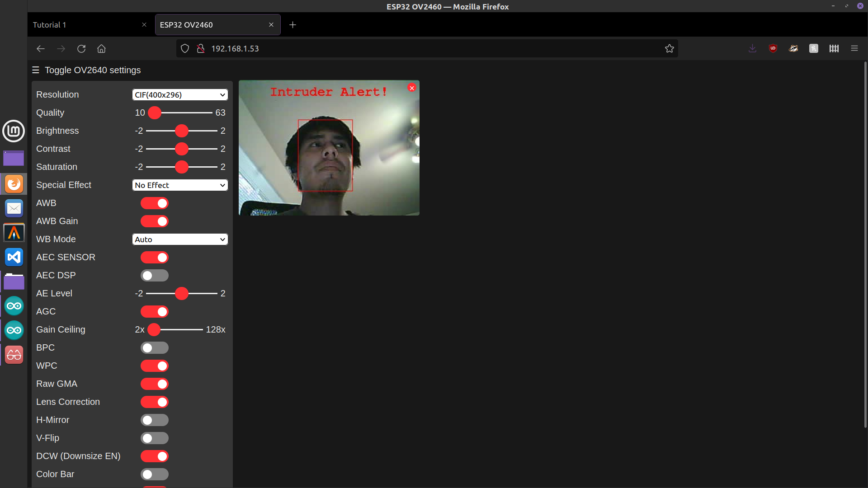868x488 pixels.
Task: Click the Firefox home icon
Action: pos(101,49)
